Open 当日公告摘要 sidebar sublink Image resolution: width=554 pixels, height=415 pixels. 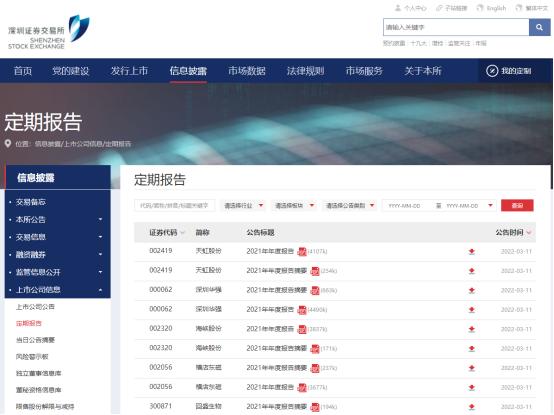click(35, 340)
